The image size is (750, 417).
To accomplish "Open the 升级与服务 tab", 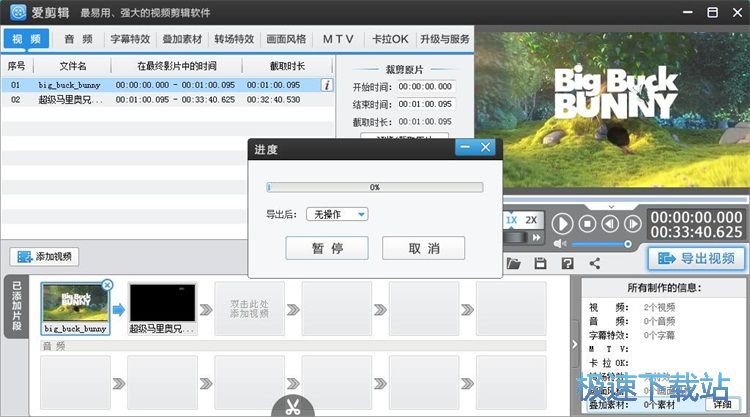I will click(445, 39).
